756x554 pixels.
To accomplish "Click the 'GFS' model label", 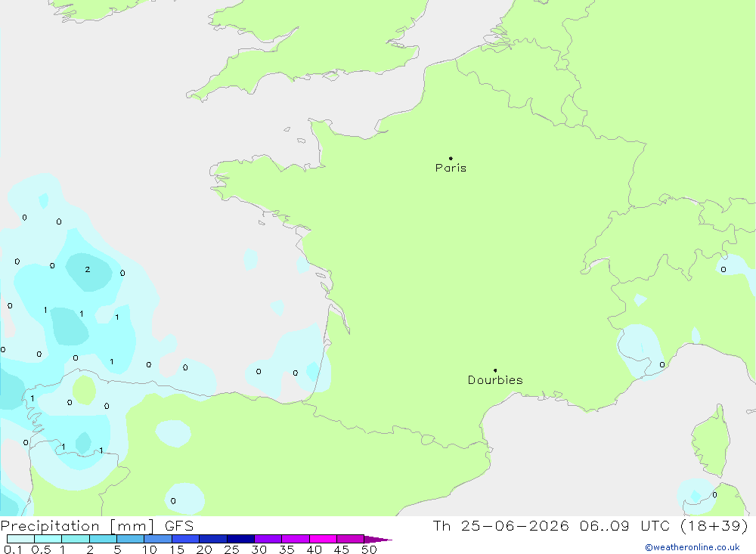I will tap(179, 526).
